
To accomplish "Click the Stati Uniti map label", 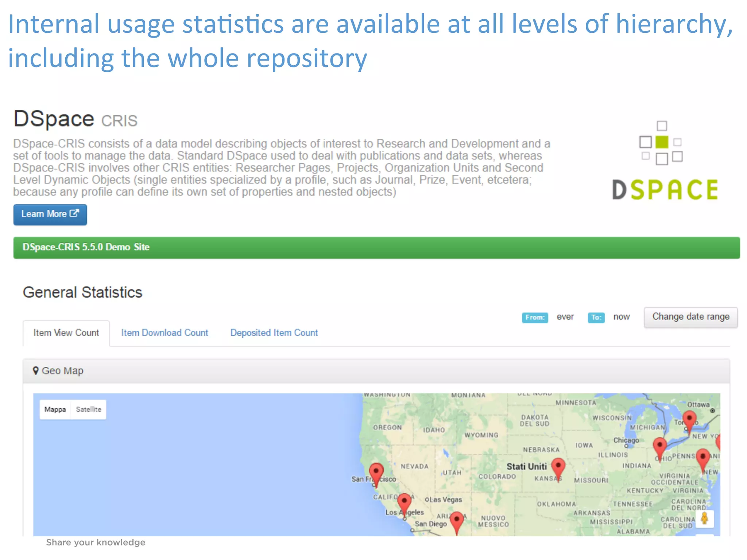I will click(526, 467).
